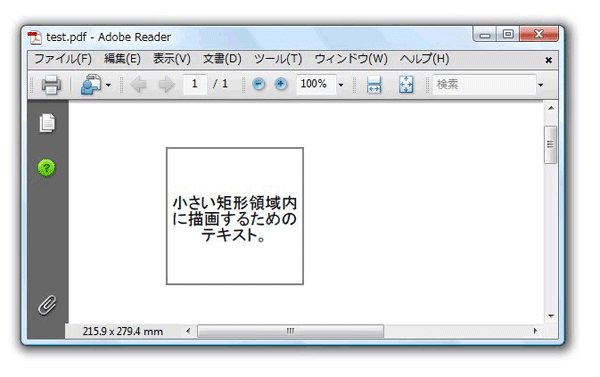Click the vertical scrollbar down arrow

pos(551,316)
